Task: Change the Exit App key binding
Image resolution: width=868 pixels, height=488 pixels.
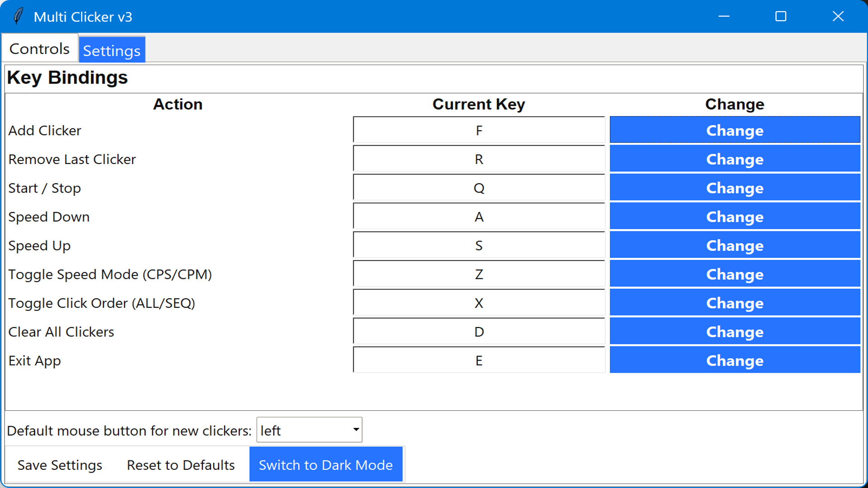Action: point(734,361)
